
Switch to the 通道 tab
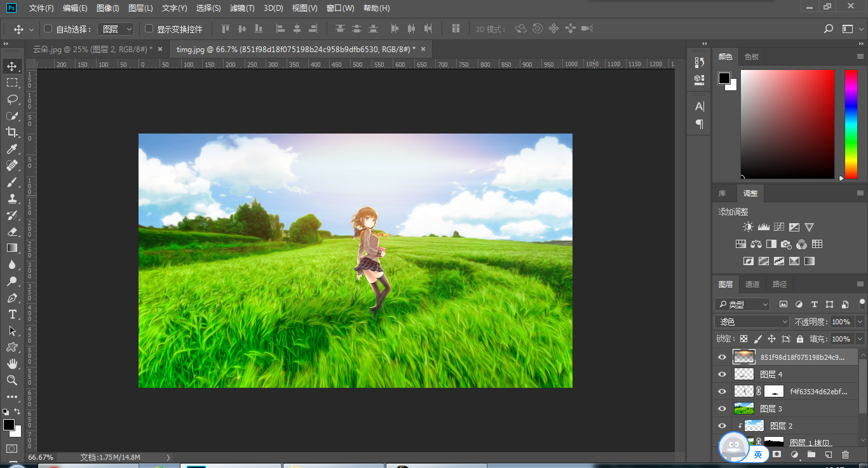coord(752,284)
